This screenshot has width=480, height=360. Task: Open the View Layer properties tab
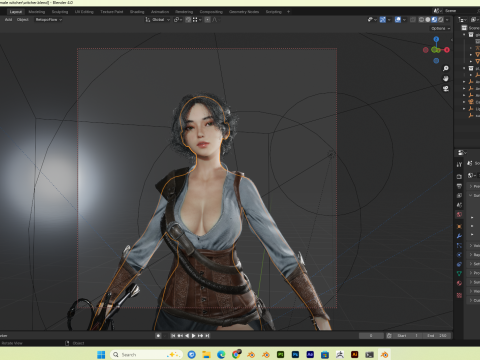[x=459, y=195]
